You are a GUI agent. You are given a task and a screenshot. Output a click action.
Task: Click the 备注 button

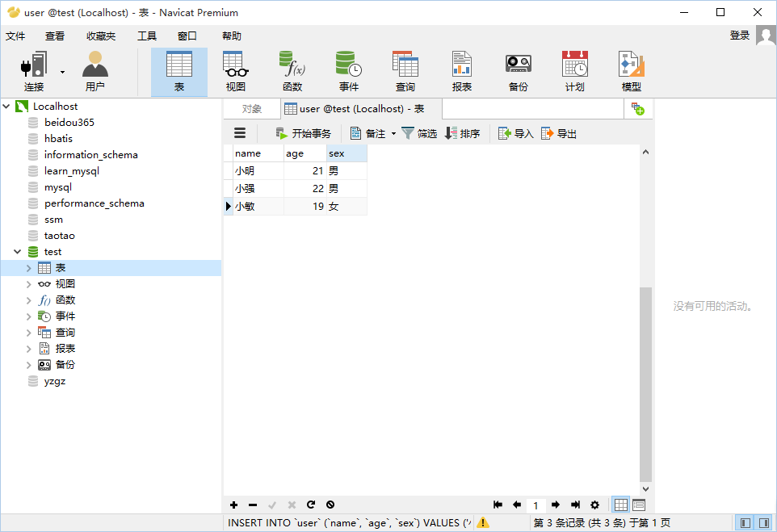coord(368,133)
